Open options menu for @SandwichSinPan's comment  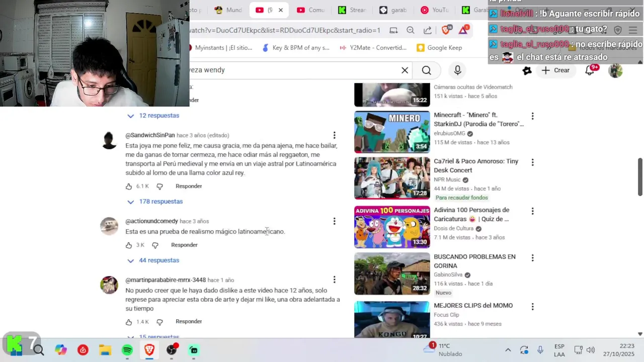[x=334, y=135]
